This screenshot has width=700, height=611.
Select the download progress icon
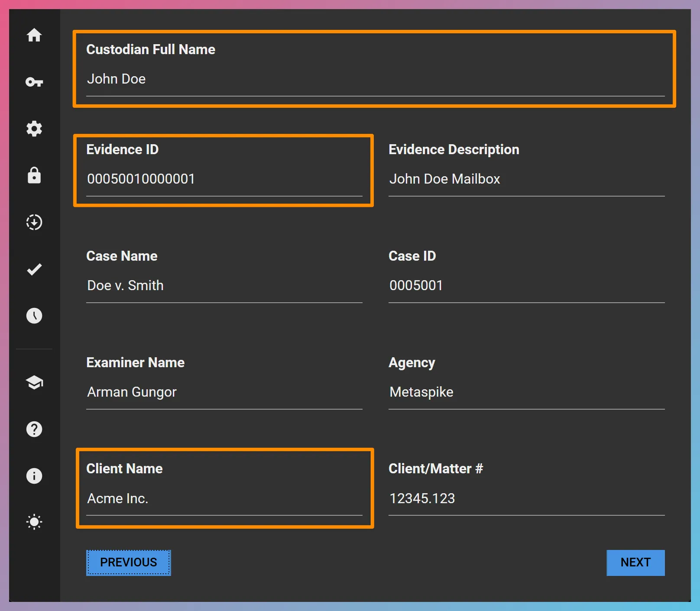(x=34, y=222)
